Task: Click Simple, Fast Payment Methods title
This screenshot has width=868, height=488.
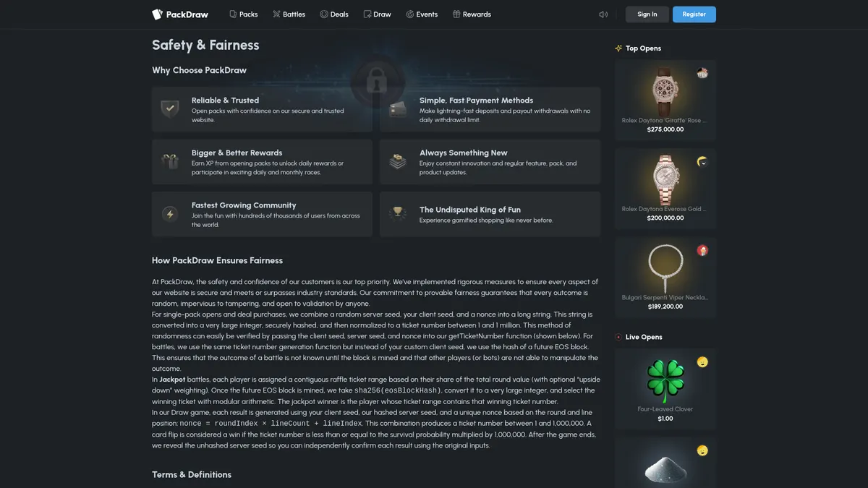Action: point(476,100)
